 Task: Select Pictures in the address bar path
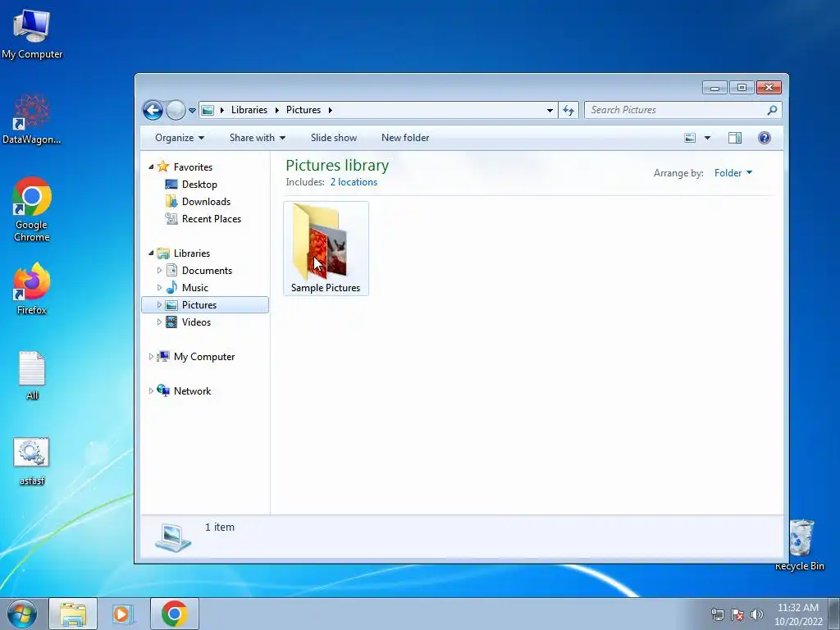click(304, 110)
